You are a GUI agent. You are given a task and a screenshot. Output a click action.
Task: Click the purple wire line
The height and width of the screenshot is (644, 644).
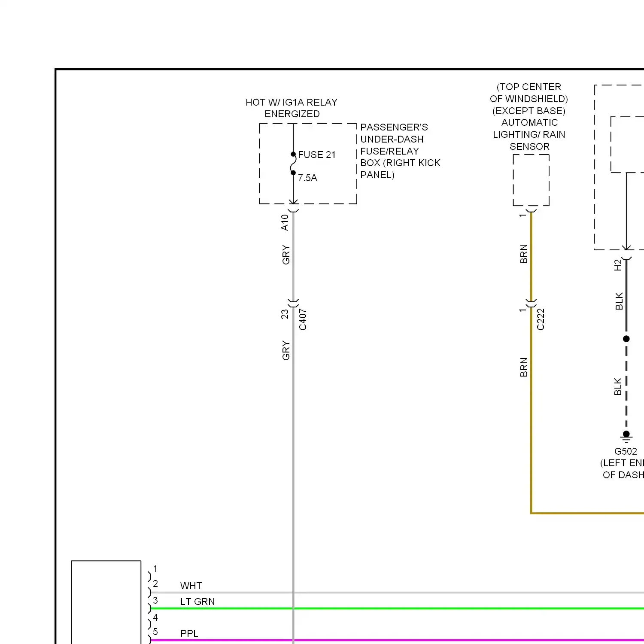(x=397, y=640)
